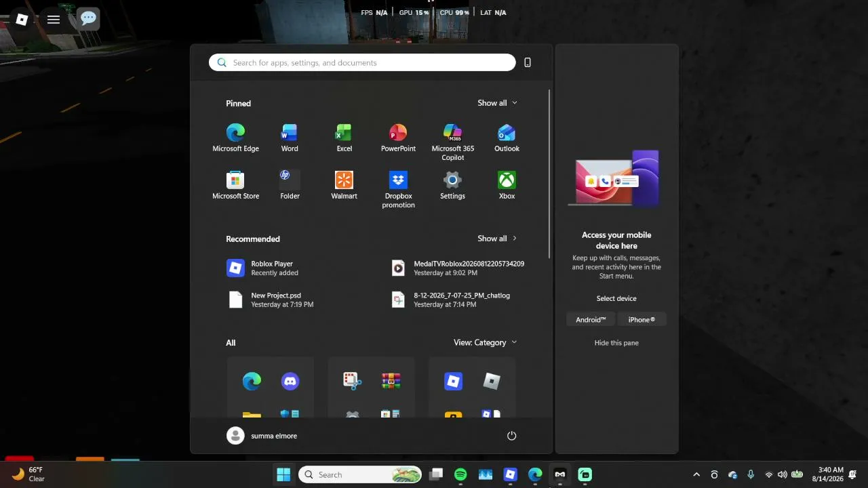Launch Word from the Pinned section
Viewport: 868px width, 488px height.
290,138
